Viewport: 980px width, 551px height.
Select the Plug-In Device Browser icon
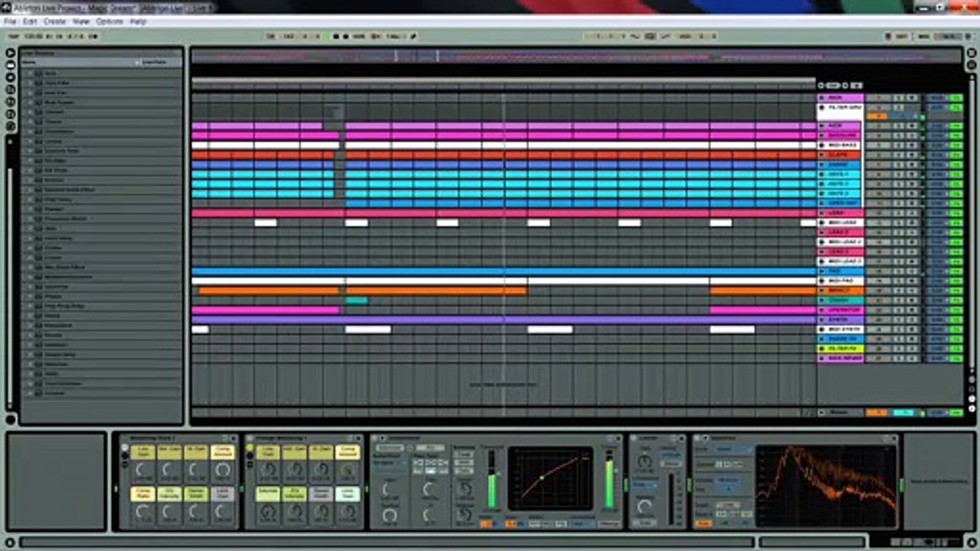click(11, 77)
